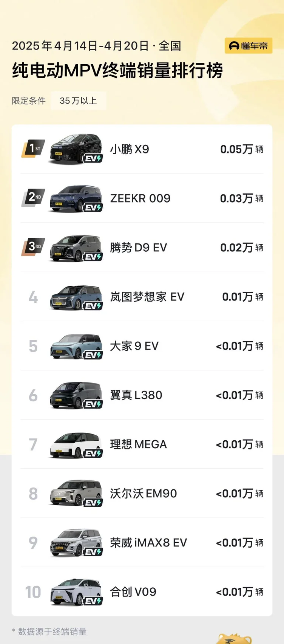Click the tiger mascot icon at bottom
Screen dimensions: 284x644
[x=234, y=639]
